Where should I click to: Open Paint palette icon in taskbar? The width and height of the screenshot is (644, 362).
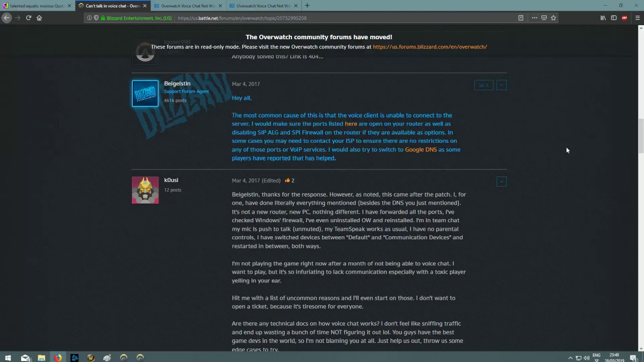[107, 358]
